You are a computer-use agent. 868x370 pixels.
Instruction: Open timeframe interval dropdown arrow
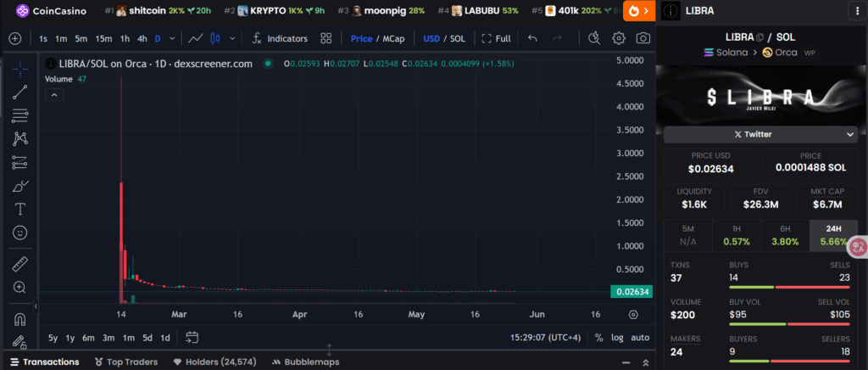tap(172, 39)
